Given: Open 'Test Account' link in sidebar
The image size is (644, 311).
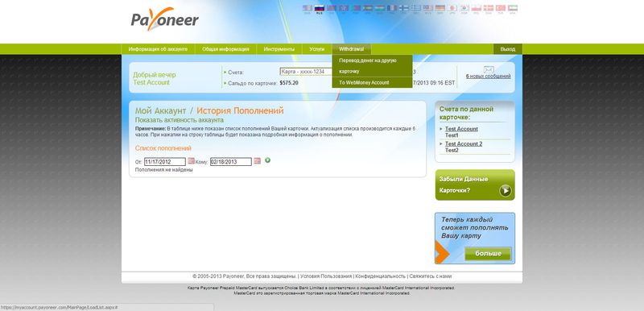Looking at the screenshot, I should click(x=461, y=129).
